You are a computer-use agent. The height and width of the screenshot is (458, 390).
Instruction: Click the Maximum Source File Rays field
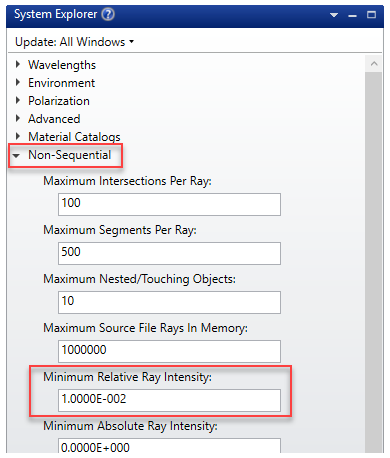pyautogui.click(x=169, y=351)
